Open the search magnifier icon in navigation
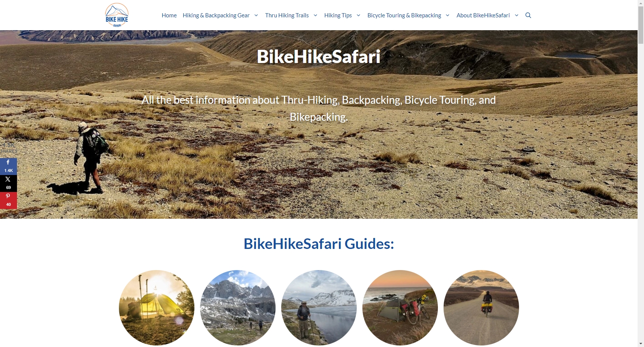This screenshot has width=644, height=347. tap(528, 15)
